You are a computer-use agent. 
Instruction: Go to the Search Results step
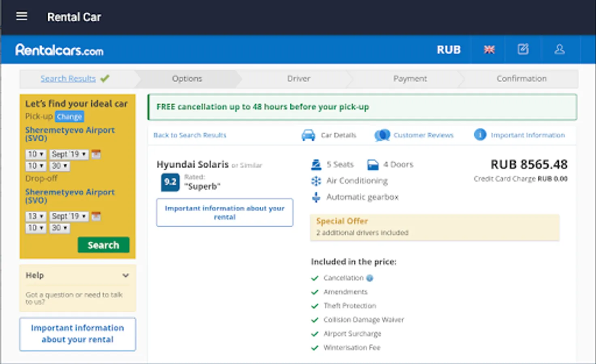tap(68, 78)
